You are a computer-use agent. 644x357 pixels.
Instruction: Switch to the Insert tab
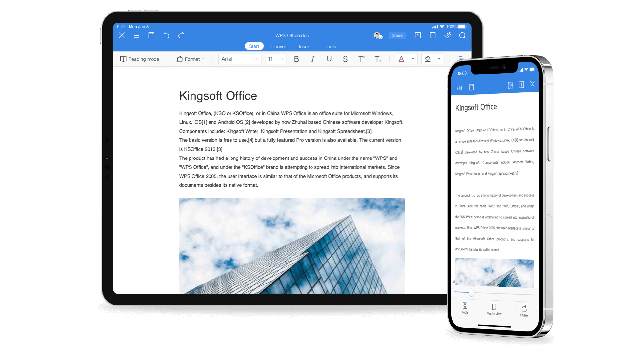(x=305, y=46)
